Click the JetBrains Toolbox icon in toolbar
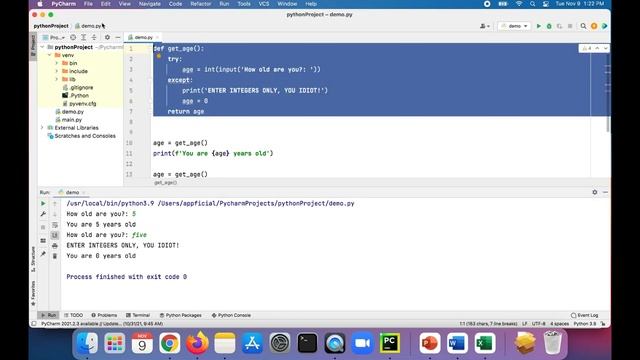The height and width of the screenshot is (360, 640). pos(604,26)
